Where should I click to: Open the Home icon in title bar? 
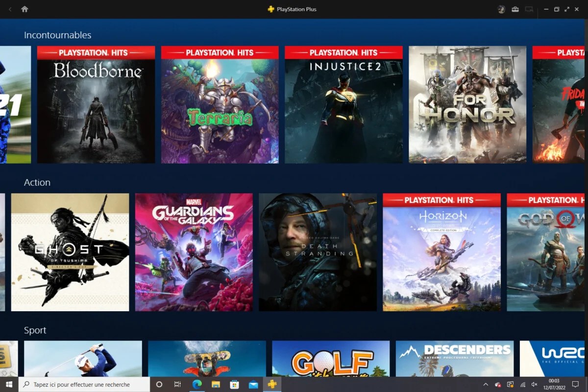coord(24,9)
